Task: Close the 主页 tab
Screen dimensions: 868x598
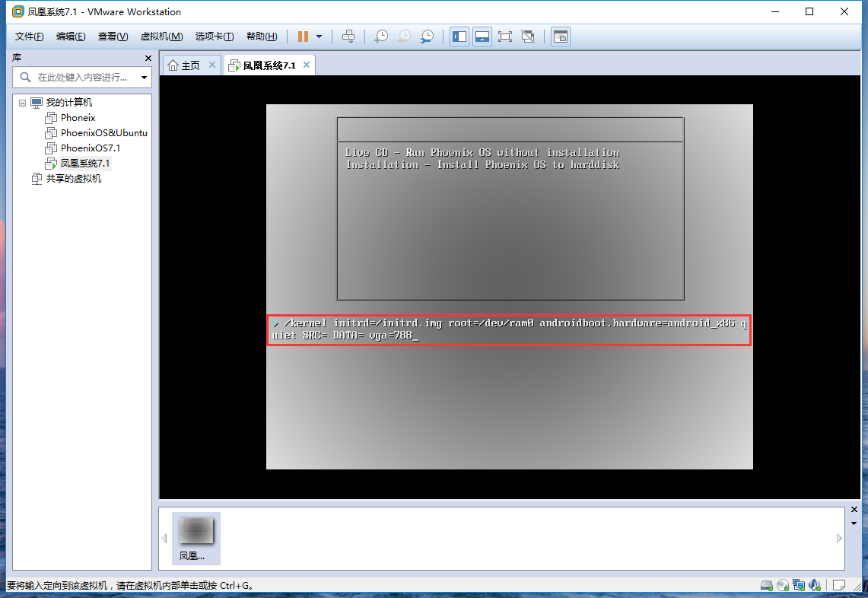Action: click(212, 65)
